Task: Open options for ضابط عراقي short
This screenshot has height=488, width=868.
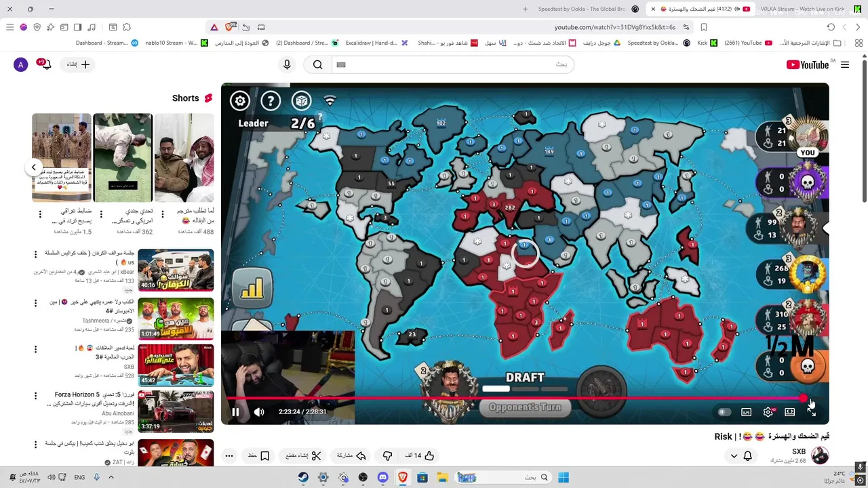Action: 40,214
